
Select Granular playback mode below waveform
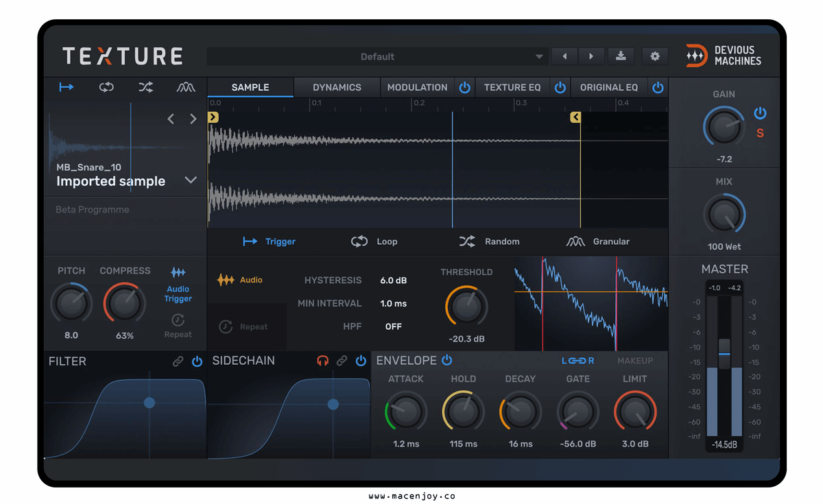tap(598, 241)
